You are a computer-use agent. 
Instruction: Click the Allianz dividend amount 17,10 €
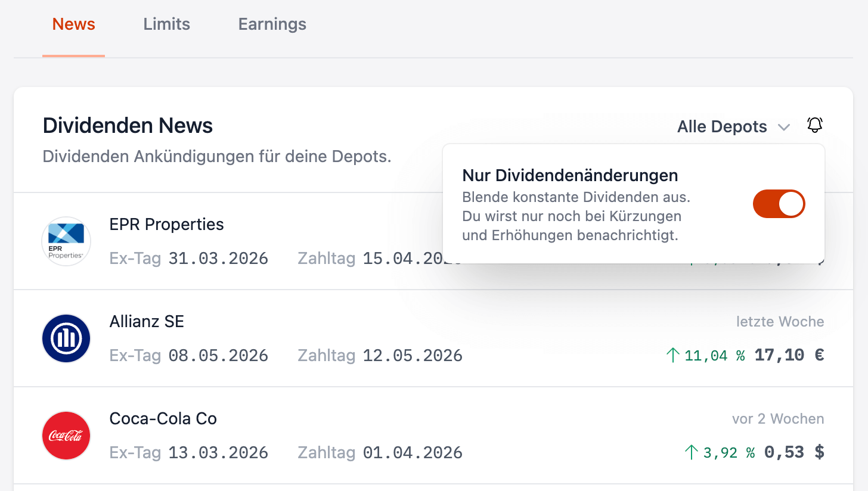coord(789,356)
